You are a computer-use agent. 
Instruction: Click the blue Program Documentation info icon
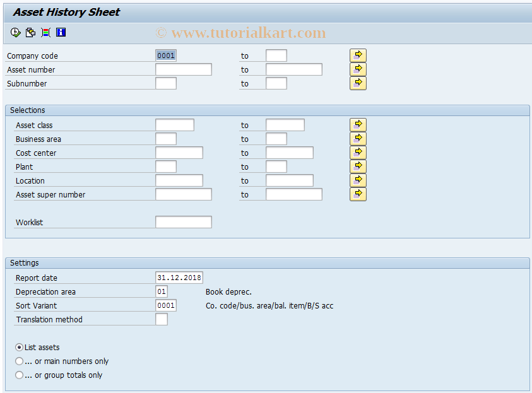point(61,33)
